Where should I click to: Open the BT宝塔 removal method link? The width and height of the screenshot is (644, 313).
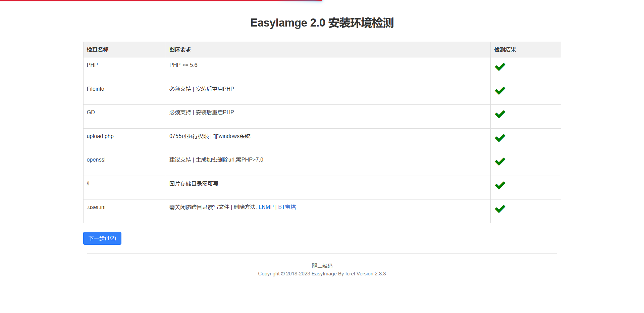(287, 207)
